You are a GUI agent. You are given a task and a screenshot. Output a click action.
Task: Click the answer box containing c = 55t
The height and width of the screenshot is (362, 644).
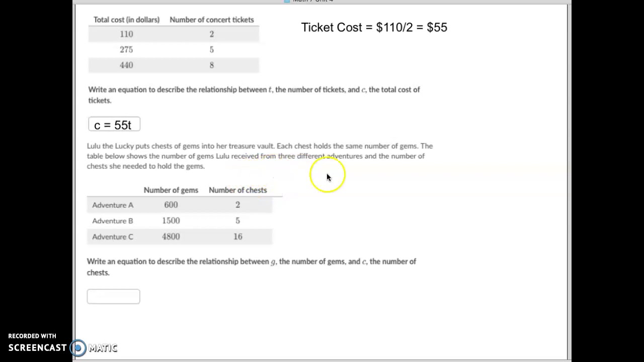point(114,125)
